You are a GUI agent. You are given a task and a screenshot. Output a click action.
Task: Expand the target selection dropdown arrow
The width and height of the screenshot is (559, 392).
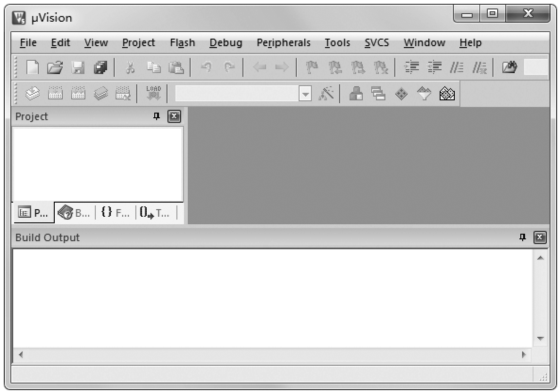305,94
